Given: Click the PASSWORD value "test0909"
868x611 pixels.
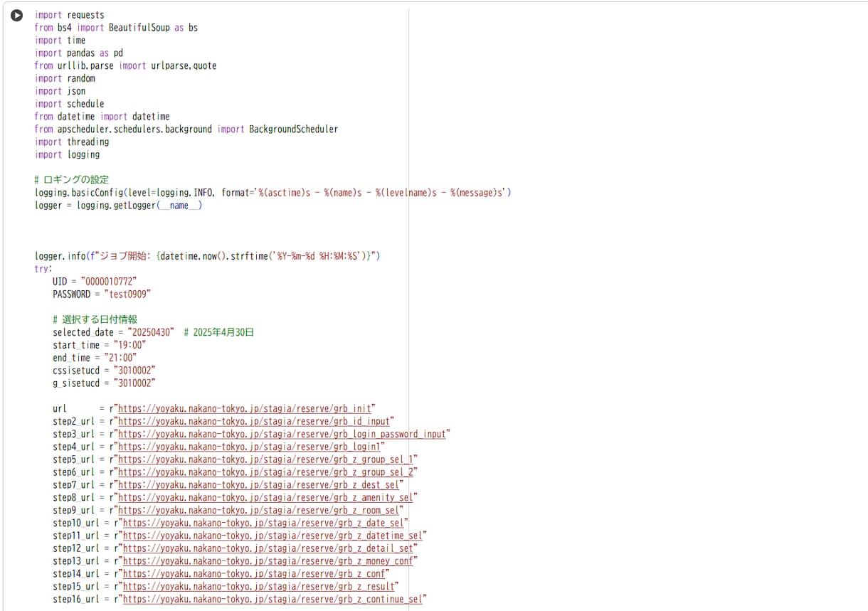Looking at the screenshot, I should tap(128, 294).
